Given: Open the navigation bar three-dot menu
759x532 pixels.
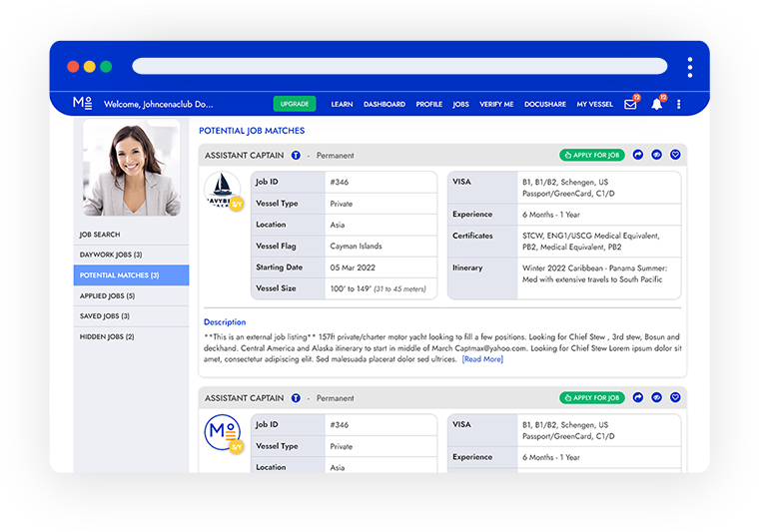Looking at the screenshot, I should click(679, 104).
